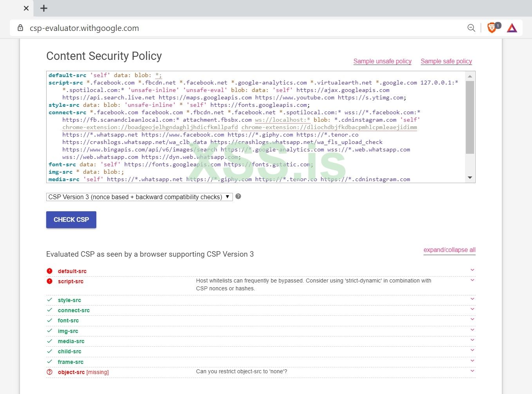This screenshot has width=532, height=394.
Task: Click the help question mark beside version dropdown
Action: [238, 196]
